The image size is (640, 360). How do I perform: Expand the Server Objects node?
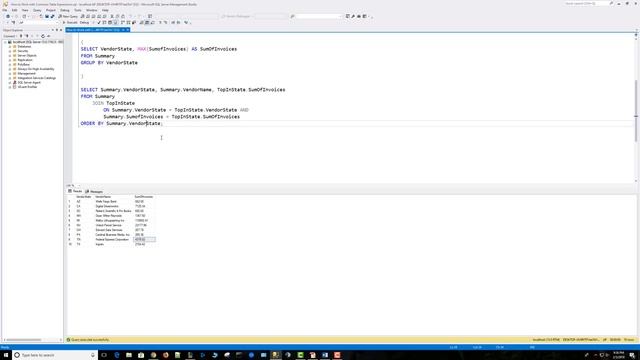10,56
